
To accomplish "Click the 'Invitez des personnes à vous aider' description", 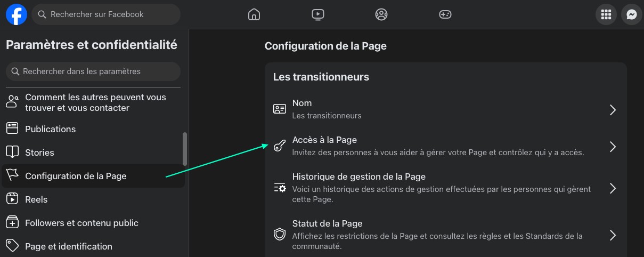I will pyautogui.click(x=438, y=152).
